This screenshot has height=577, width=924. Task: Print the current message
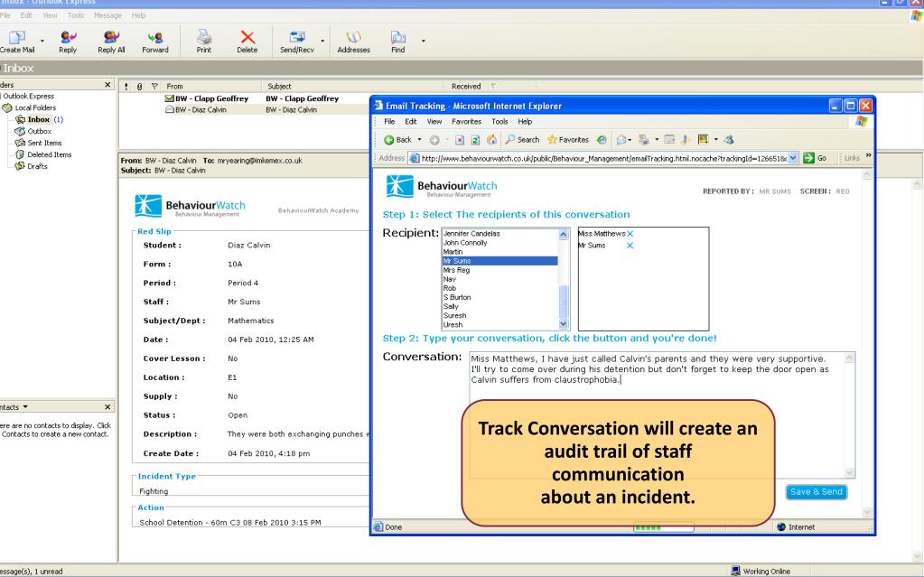click(x=204, y=42)
